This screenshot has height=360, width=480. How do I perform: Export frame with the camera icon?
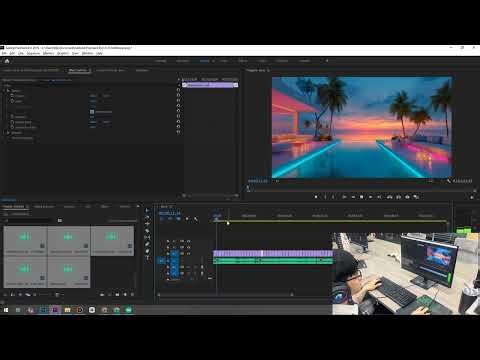coord(407,197)
